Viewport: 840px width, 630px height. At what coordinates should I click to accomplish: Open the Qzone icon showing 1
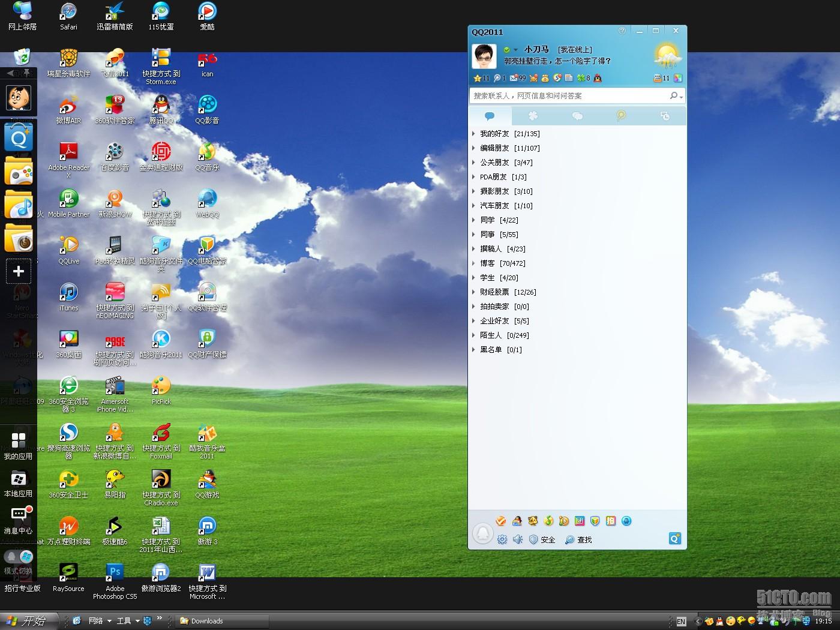(x=499, y=78)
